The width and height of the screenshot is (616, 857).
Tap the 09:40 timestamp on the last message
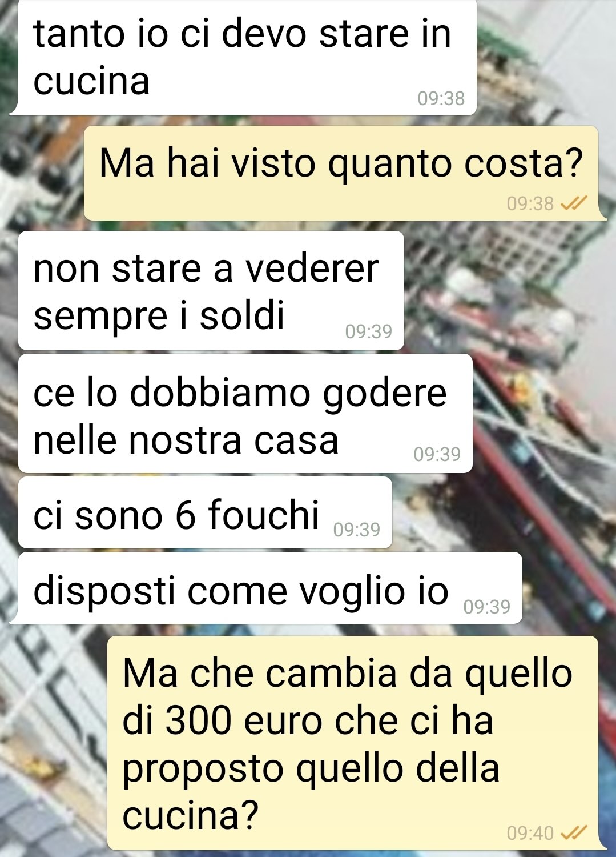[530, 833]
